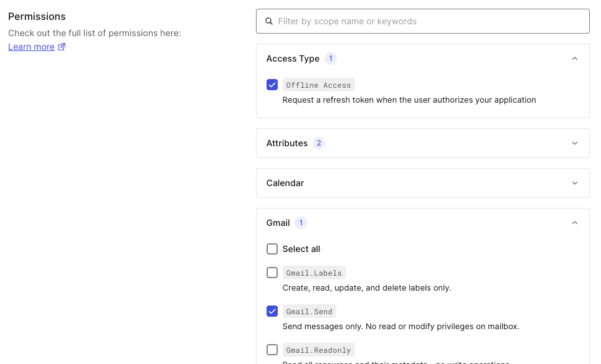
Task: Select the Offline Access scope tag
Action: pyautogui.click(x=318, y=85)
